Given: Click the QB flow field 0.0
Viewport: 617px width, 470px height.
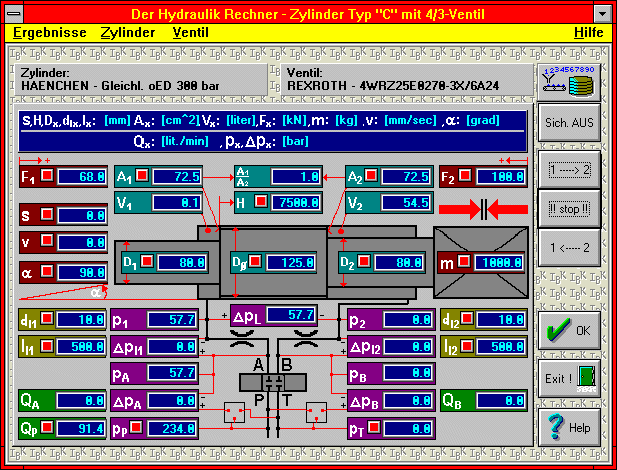Looking at the screenshot, I should tap(501, 401).
